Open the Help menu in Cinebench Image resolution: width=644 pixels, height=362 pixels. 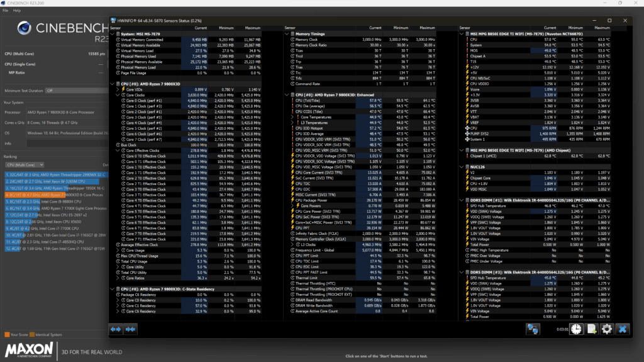point(17,10)
